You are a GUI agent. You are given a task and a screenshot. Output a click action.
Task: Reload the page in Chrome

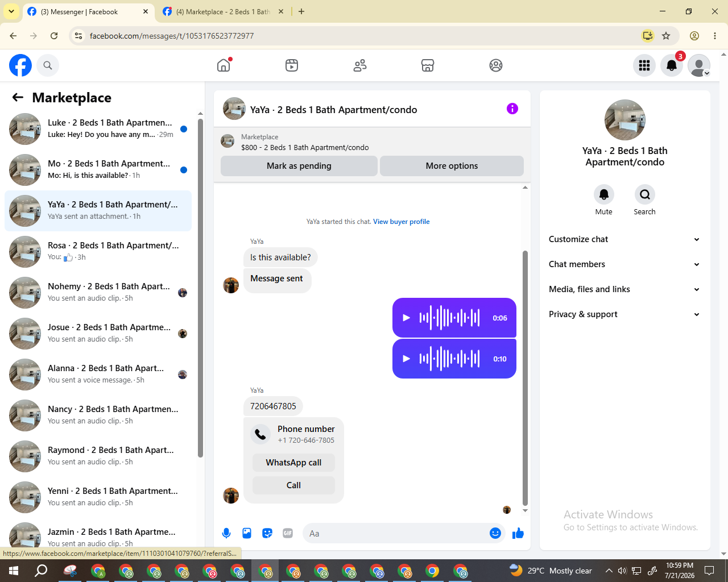pyautogui.click(x=54, y=36)
